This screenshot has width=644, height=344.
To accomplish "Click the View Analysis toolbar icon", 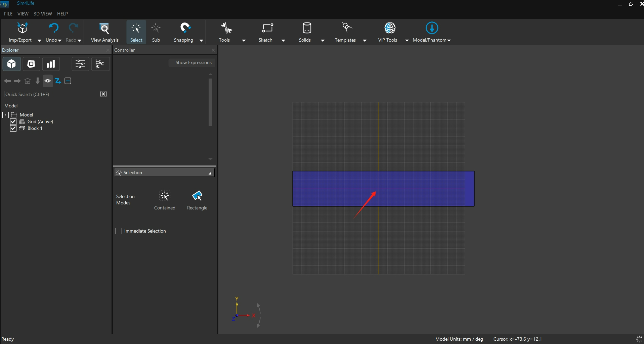I will click(104, 29).
